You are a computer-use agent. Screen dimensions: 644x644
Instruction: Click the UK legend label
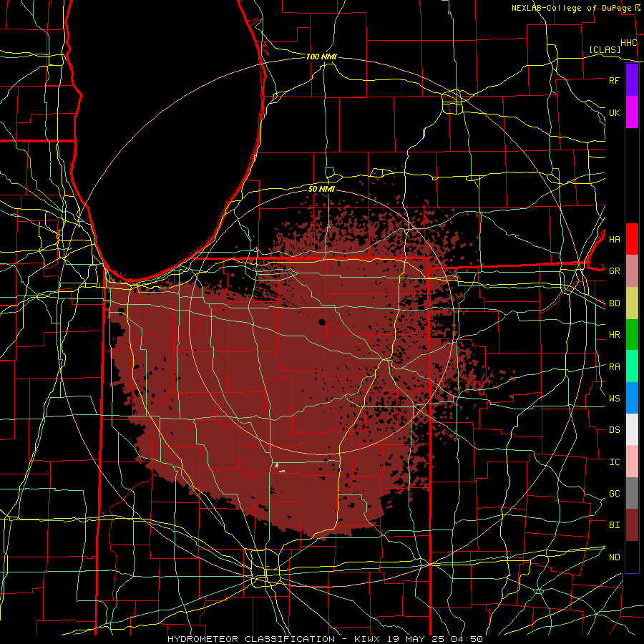[x=614, y=112]
